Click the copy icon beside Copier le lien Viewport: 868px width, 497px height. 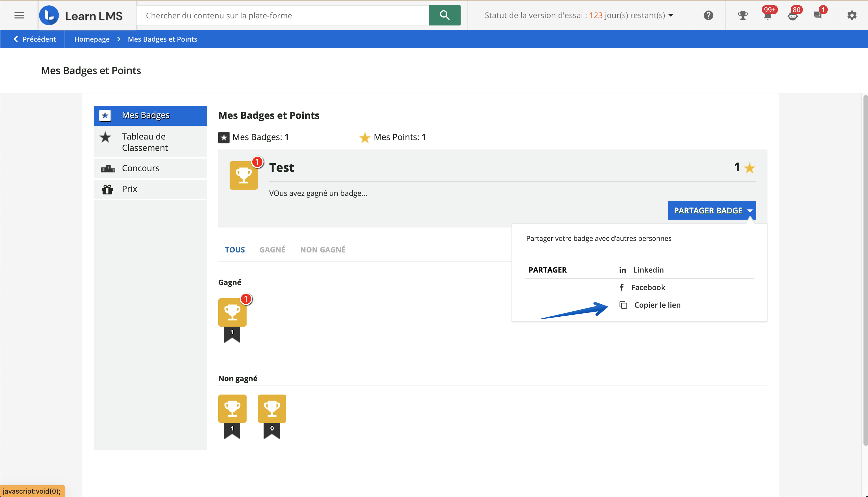[x=623, y=305]
